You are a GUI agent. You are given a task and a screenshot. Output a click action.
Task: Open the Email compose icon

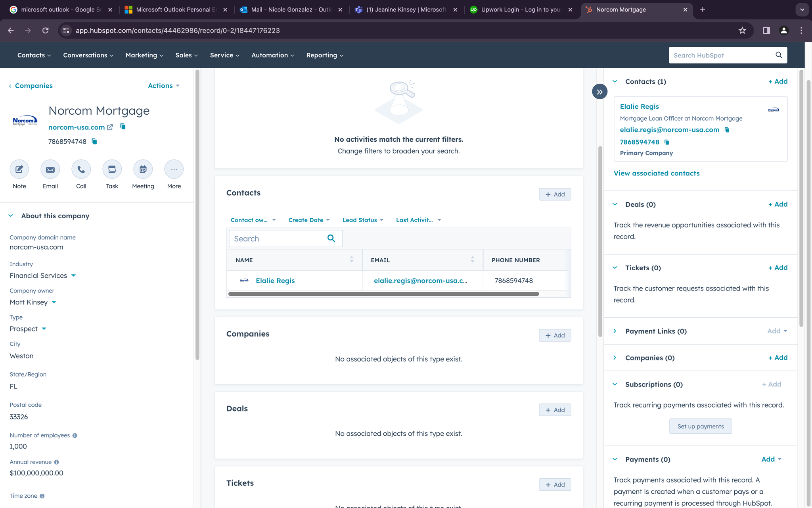(x=50, y=169)
